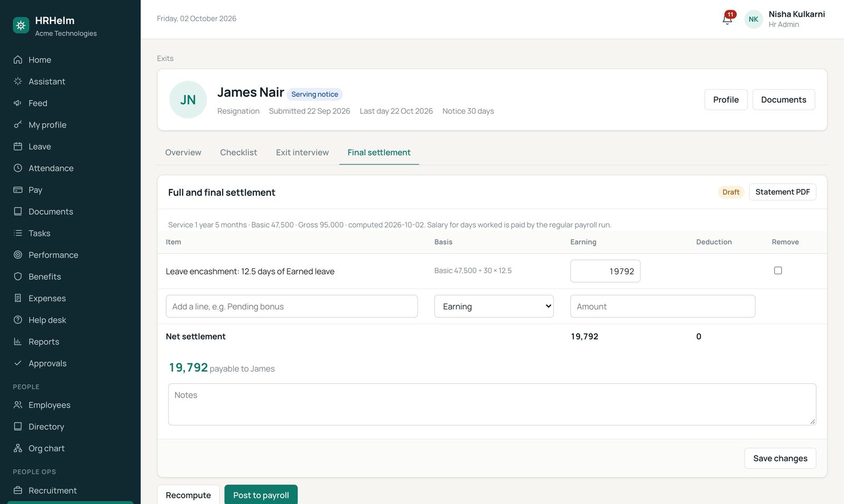
Task: Click the Profile button
Action: (x=726, y=100)
